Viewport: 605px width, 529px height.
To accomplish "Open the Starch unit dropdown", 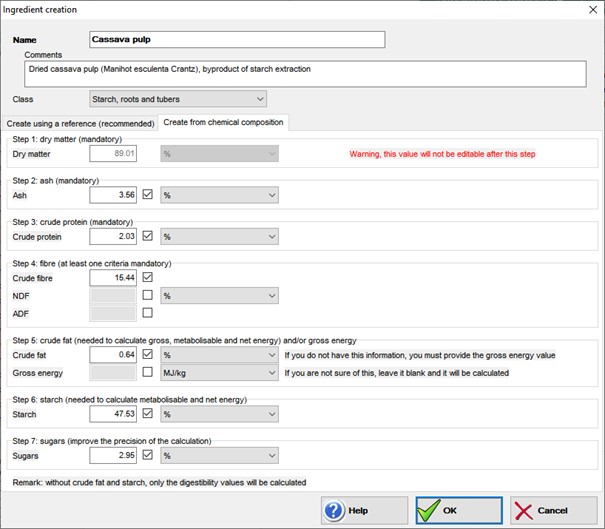I will (x=220, y=414).
